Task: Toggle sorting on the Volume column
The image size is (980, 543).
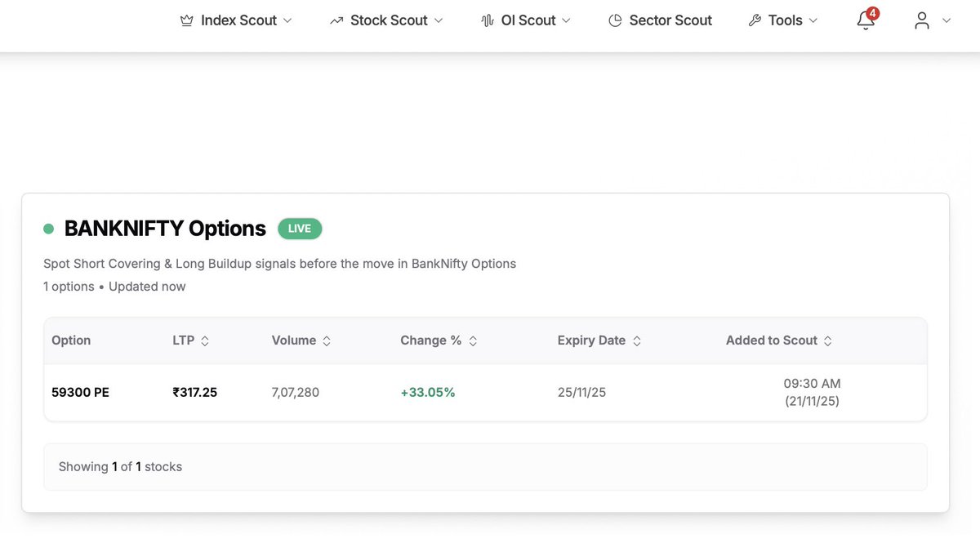Action: click(327, 340)
